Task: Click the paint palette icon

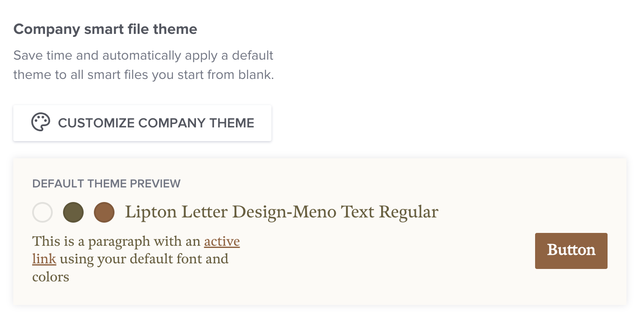Action: point(41,123)
